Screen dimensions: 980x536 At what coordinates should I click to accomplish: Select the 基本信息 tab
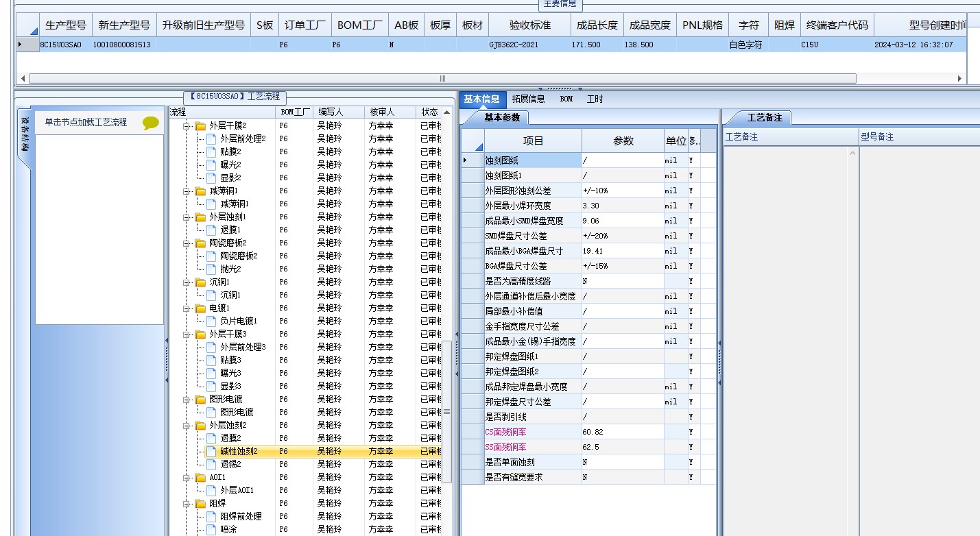(x=481, y=99)
